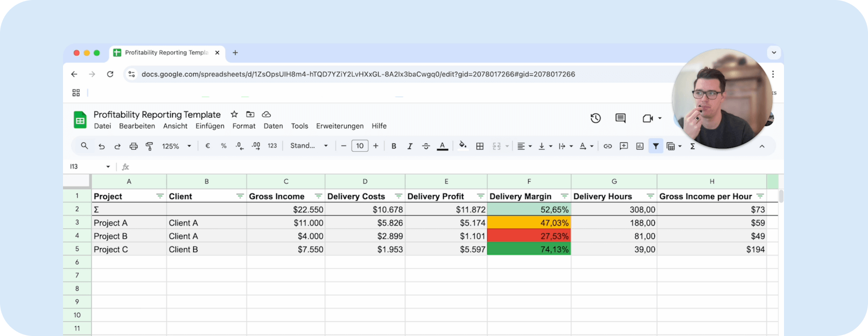Open the comments speech bubble icon

coord(620,118)
